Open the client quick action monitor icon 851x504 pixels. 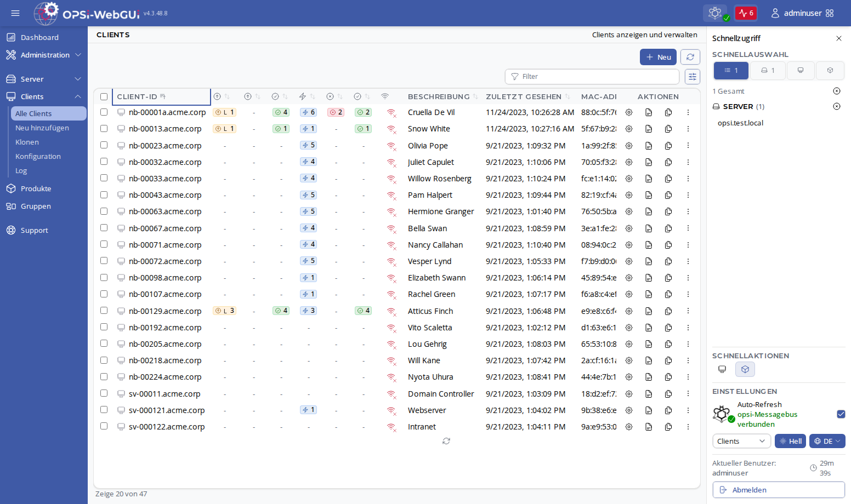tap(722, 369)
